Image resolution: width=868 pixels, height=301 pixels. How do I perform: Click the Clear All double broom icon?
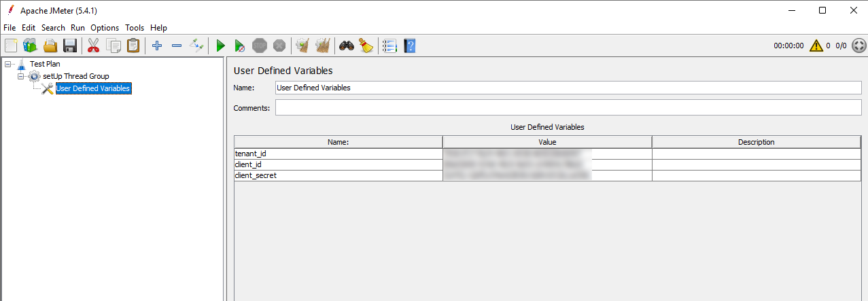(x=322, y=46)
